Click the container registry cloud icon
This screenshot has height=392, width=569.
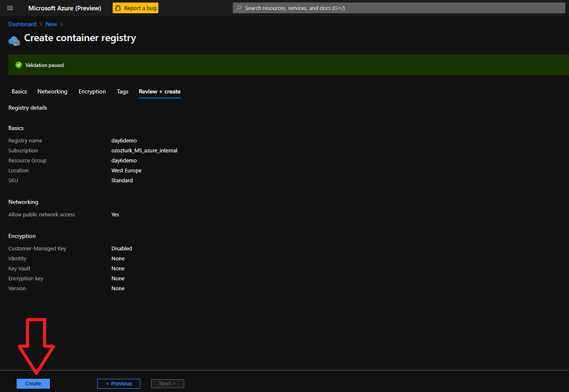(x=14, y=40)
